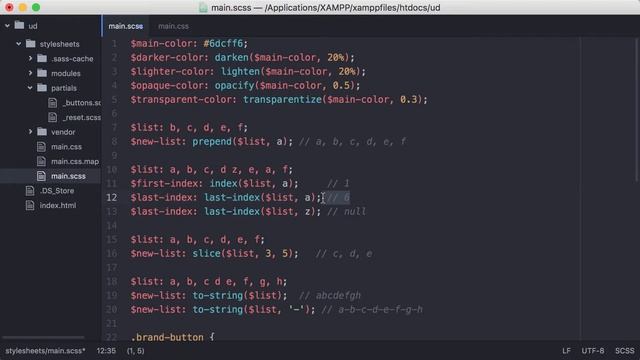Click the main.css.map file icon
Viewport: 640px width, 360px height.
coord(41,161)
